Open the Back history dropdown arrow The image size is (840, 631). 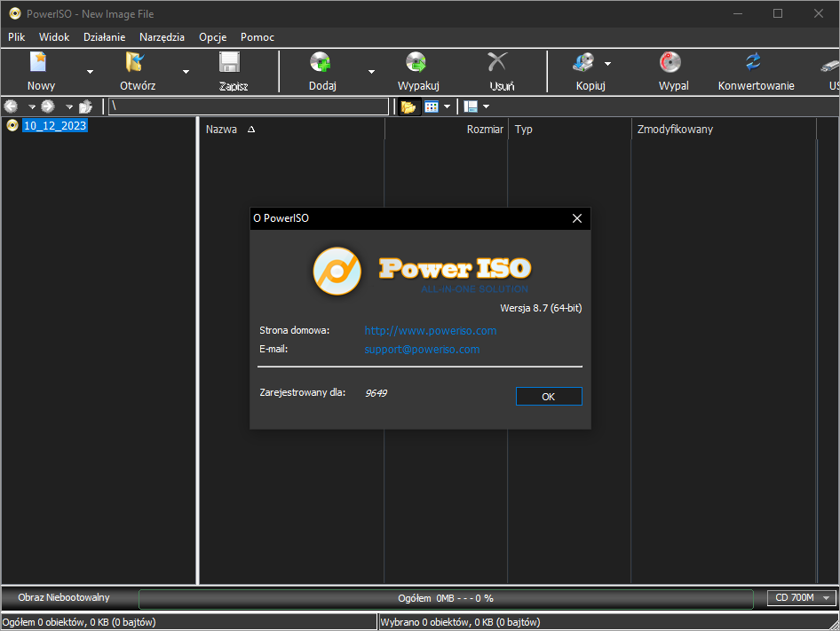32,107
